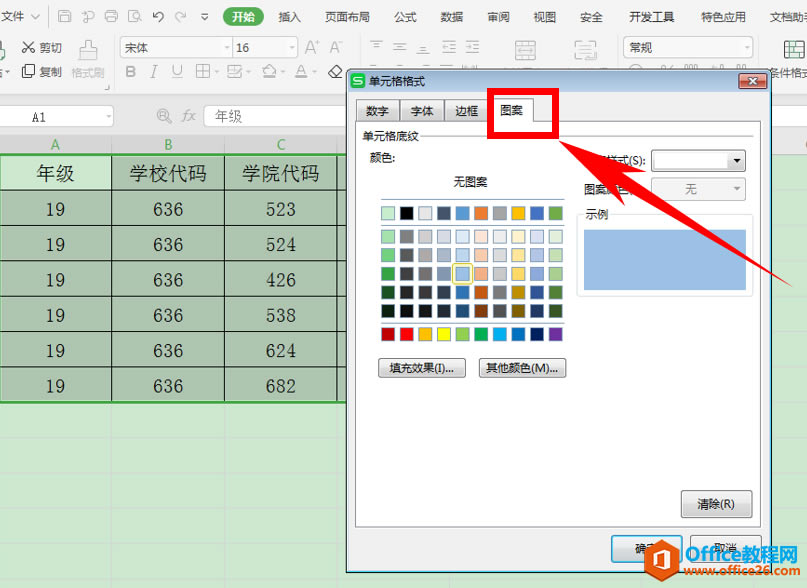Toggle Underline formatting
This screenshot has width=807, height=588.
[x=177, y=72]
